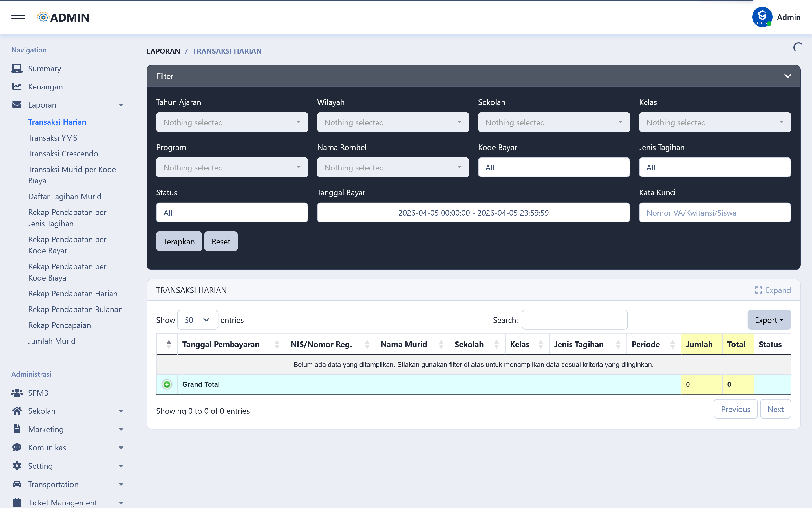The width and height of the screenshot is (812, 508).
Task: Collapse the Filter panel chevron
Action: (x=787, y=76)
